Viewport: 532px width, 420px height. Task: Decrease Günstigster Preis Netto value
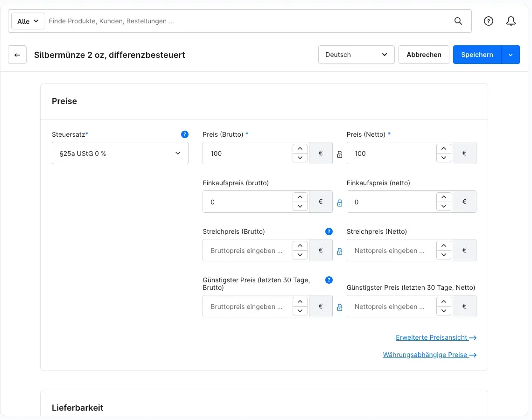pyautogui.click(x=444, y=311)
